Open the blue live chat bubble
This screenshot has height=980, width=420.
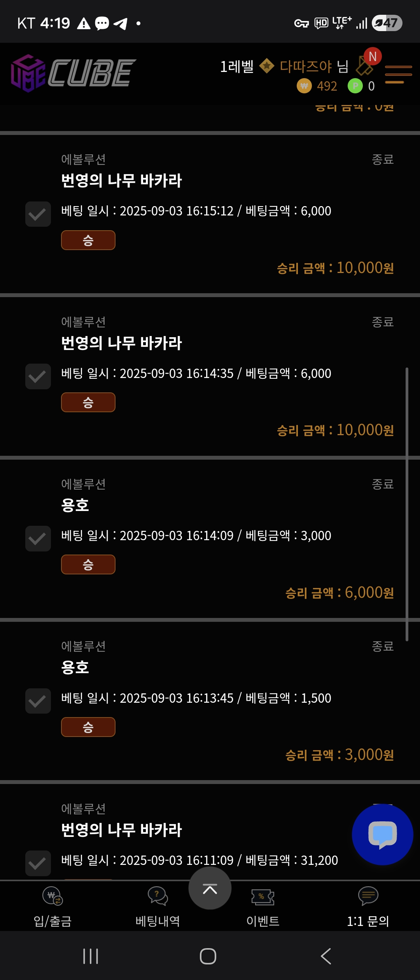pyautogui.click(x=382, y=835)
